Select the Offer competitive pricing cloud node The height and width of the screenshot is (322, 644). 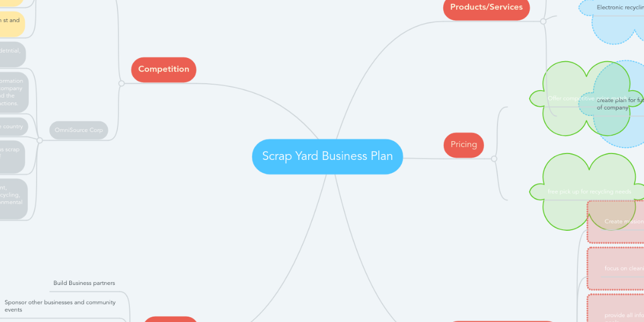tap(580, 98)
